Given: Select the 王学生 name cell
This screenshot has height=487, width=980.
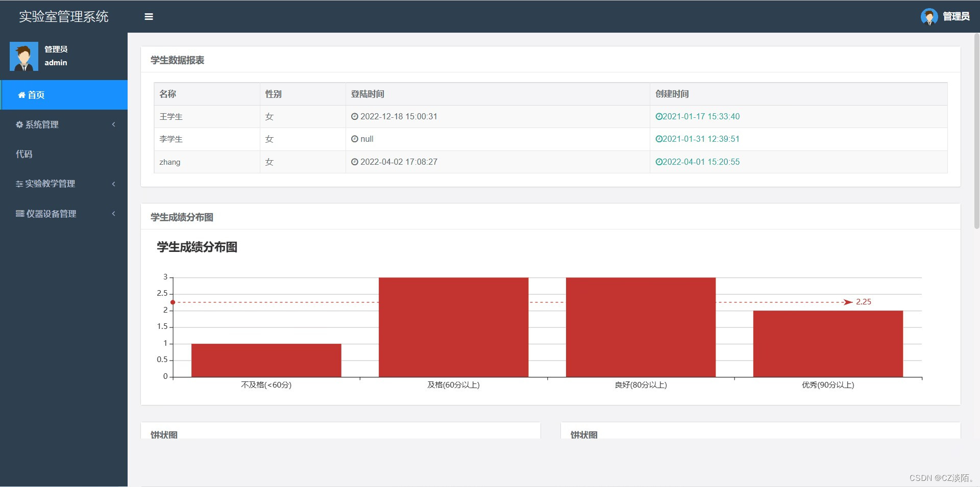Looking at the screenshot, I should 207,116.
